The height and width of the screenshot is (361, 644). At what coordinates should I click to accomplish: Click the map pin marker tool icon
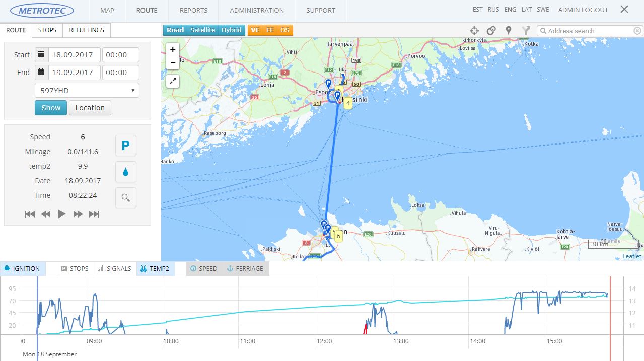coord(509,31)
